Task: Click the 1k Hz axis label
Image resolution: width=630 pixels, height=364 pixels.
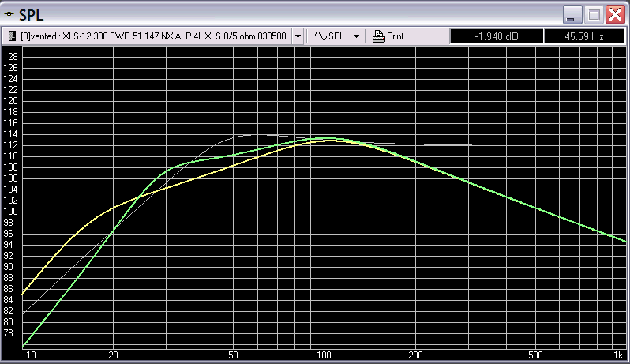Action: (x=618, y=355)
